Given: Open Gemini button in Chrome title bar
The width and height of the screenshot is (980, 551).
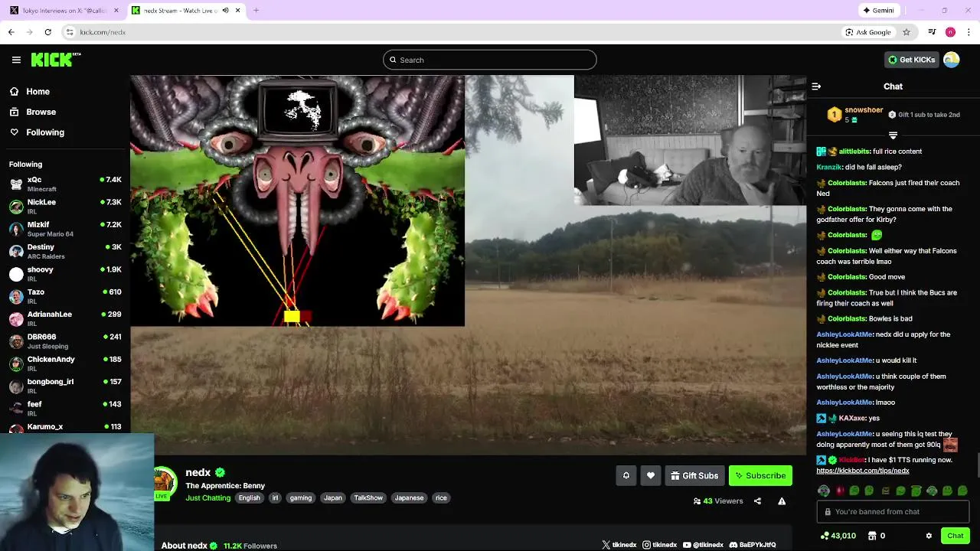Looking at the screenshot, I should click(x=878, y=11).
